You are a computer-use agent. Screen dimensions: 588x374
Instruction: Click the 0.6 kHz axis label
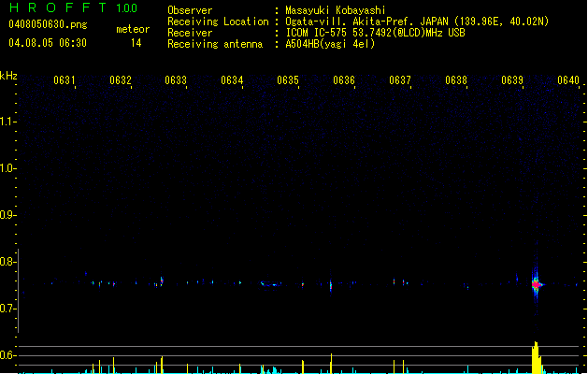[7, 355]
